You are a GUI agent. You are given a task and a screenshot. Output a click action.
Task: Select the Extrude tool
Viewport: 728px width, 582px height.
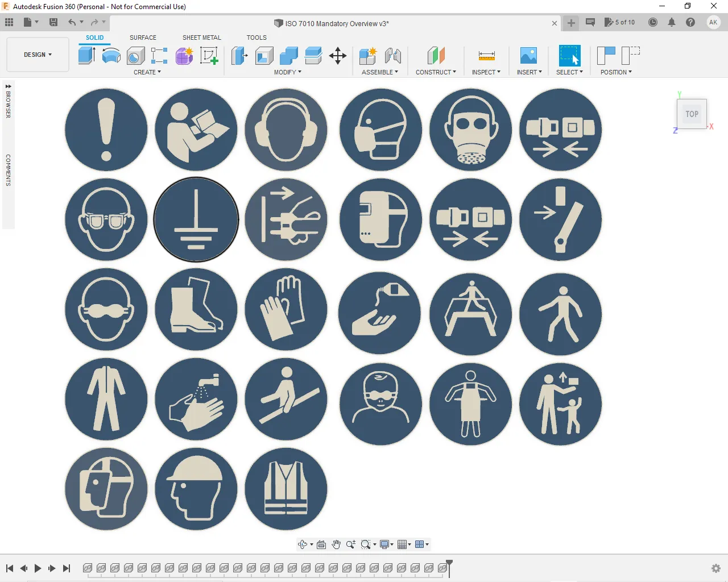coord(86,55)
